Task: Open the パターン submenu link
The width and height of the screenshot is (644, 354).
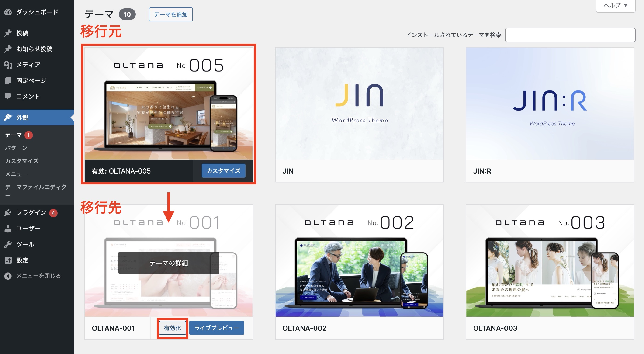Action: (x=16, y=148)
